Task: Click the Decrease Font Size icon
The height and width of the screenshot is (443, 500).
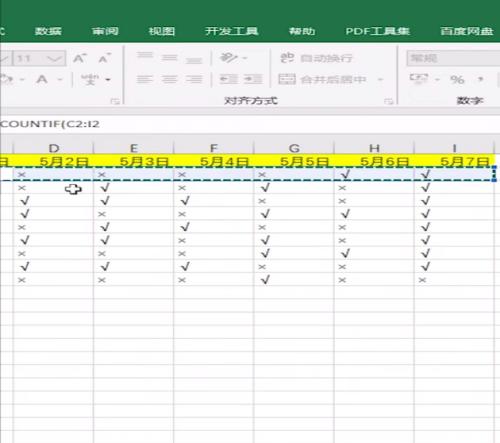Action: [105, 59]
